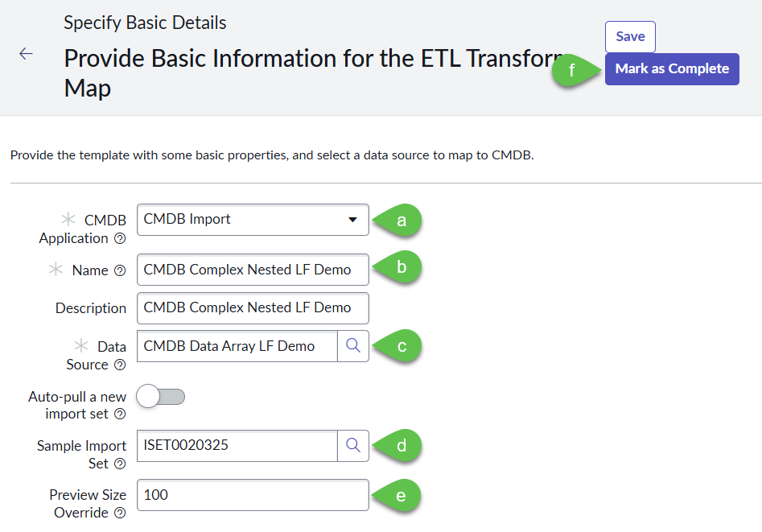Click the Save button
The width and height of the screenshot is (762, 532).
coord(630,37)
